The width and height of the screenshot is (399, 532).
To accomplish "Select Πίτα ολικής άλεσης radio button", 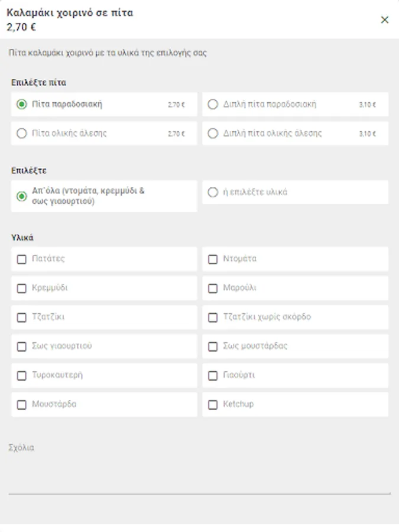I will tap(22, 134).
